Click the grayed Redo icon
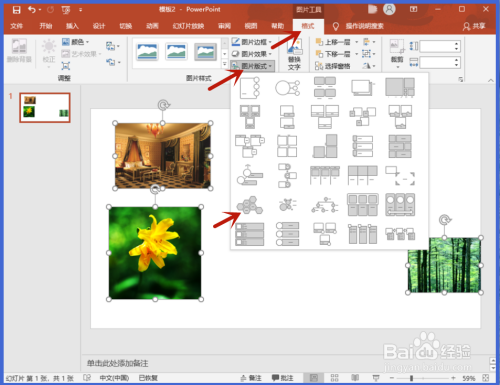This screenshot has width=500, height=385. (x=50, y=10)
